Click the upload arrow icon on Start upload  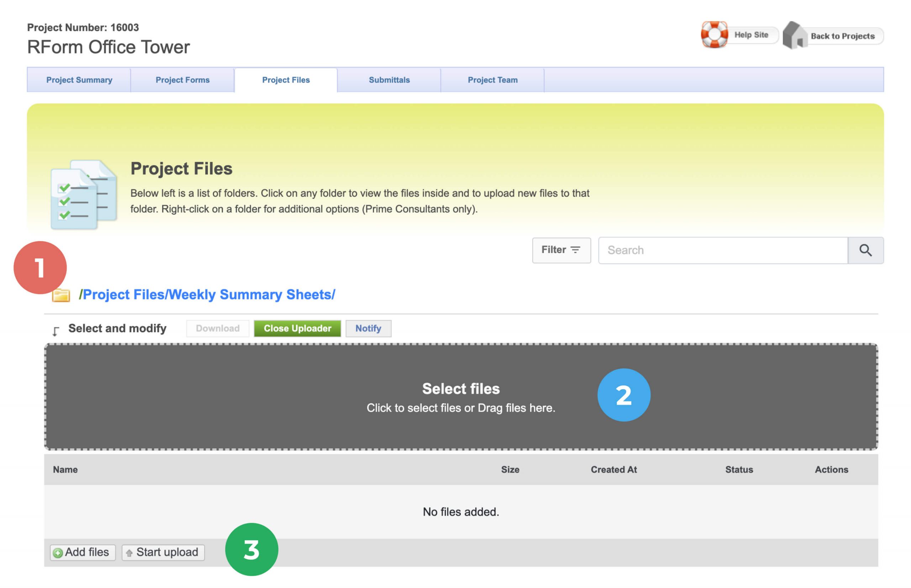129,552
